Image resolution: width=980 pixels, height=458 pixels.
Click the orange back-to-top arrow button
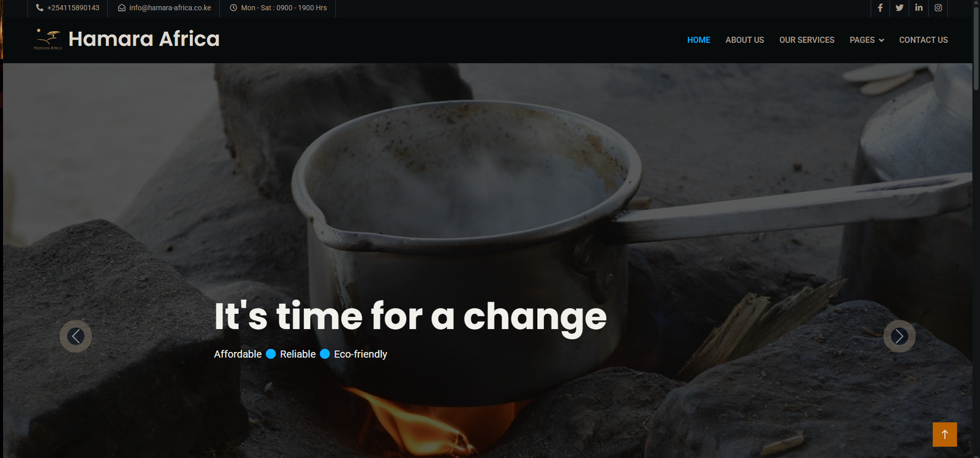click(944, 434)
